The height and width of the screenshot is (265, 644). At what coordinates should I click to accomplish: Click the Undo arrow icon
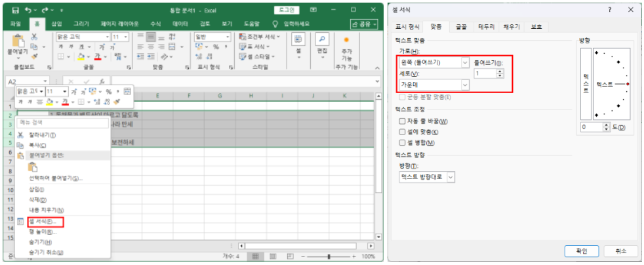point(27,10)
